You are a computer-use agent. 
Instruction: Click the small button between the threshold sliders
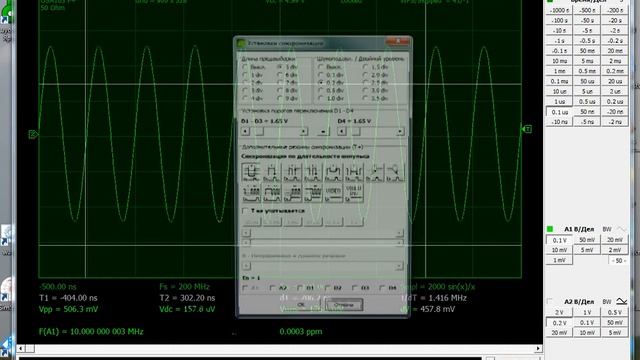click(x=323, y=131)
